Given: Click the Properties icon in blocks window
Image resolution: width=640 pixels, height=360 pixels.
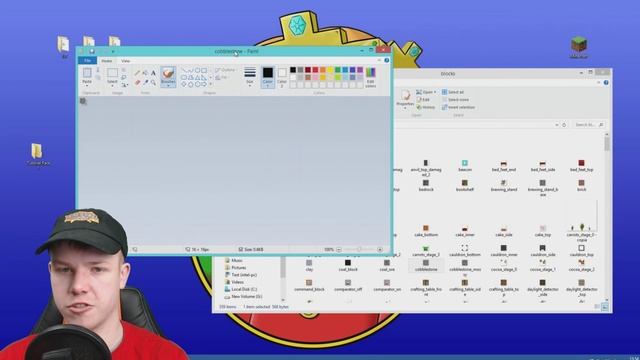Looking at the screenshot, I should tap(405, 96).
